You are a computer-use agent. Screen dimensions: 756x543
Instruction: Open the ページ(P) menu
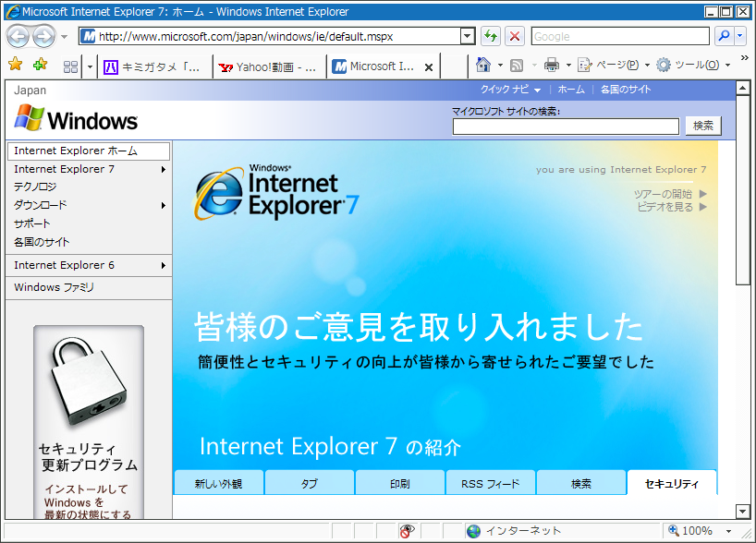(614, 65)
